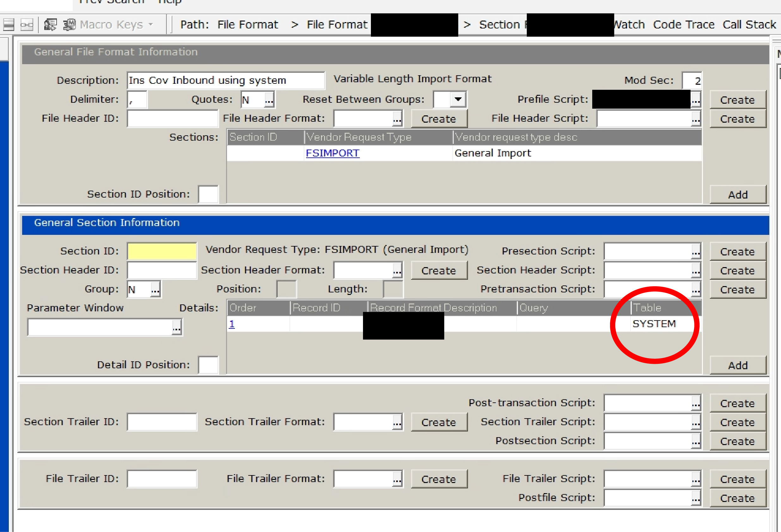Click the linked-boxes toolbar icon
The height and width of the screenshot is (532, 781).
27,25
